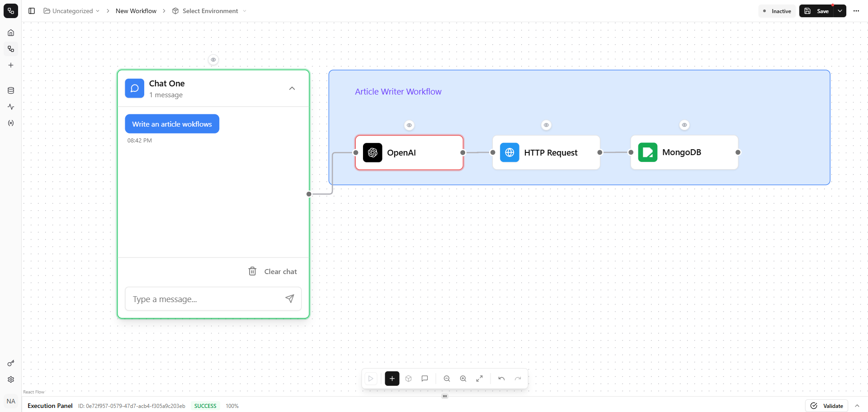Click the Clear chat button
The width and height of the screenshot is (868, 412).
click(273, 271)
